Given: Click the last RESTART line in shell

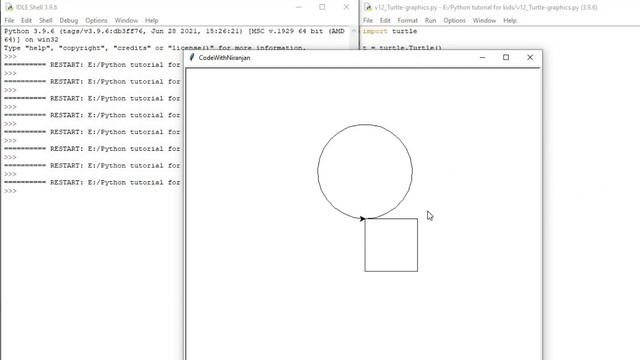Looking at the screenshot, I should (92, 182).
